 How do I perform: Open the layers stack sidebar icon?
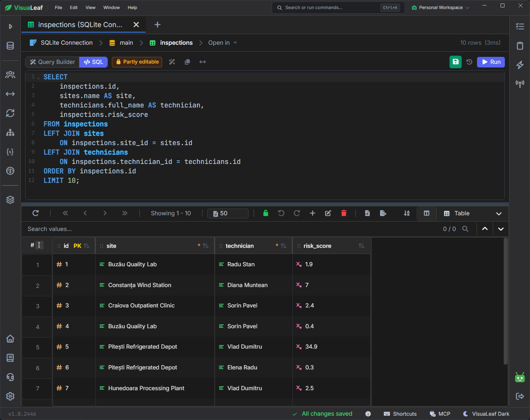[10, 200]
